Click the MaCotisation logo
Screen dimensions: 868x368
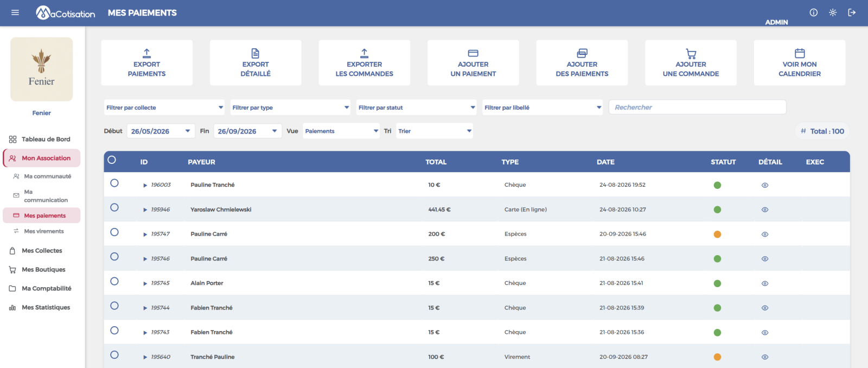tap(66, 12)
